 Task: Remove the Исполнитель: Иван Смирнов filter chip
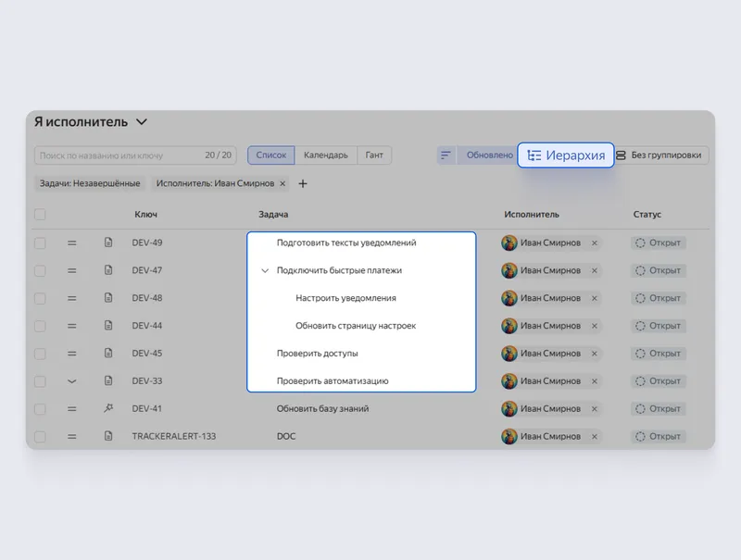(283, 183)
